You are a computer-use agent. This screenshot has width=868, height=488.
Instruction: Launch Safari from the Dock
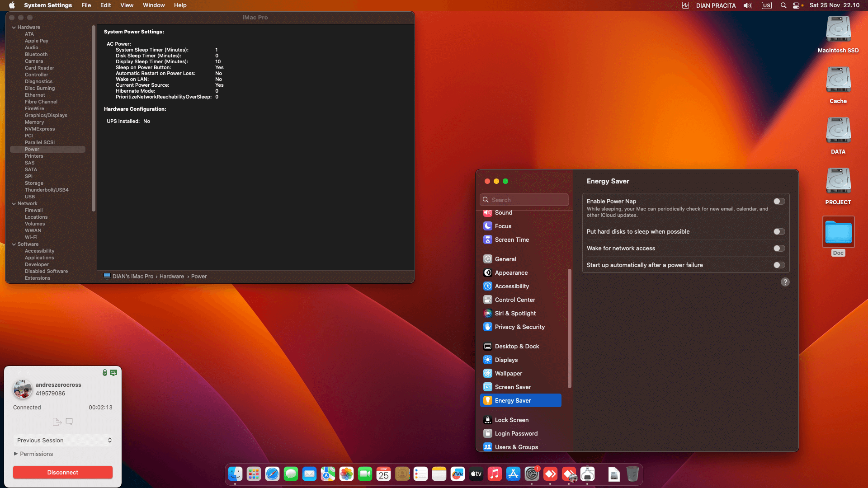pyautogui.click(x=272, y=474)
